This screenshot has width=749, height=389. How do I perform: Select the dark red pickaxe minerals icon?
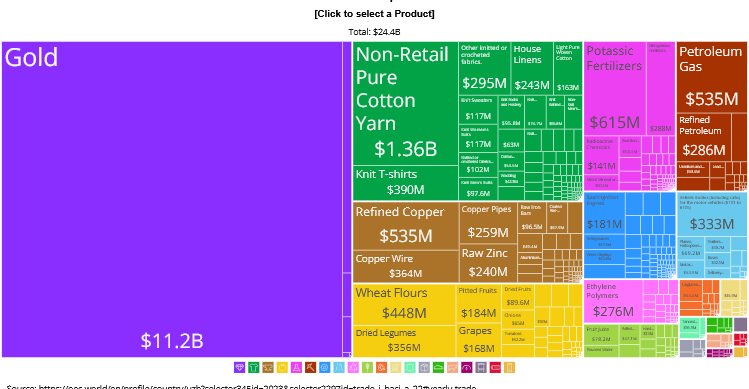click(310, 367)
